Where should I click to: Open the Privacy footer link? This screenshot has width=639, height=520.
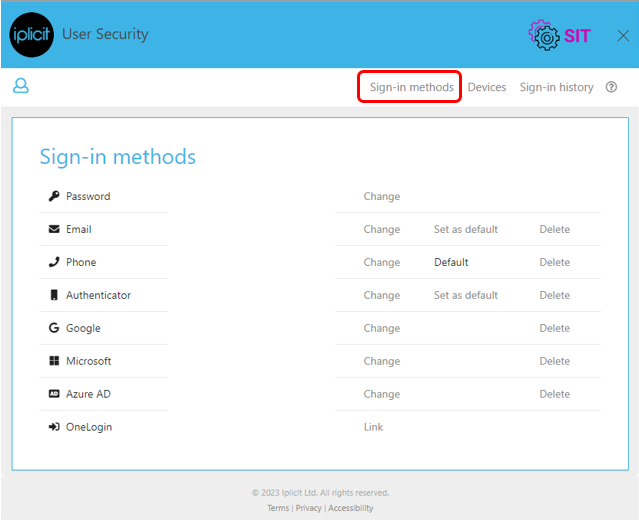point(308,508)
